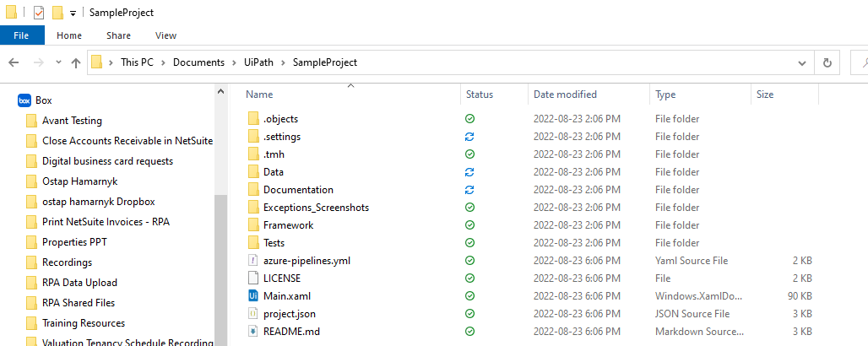
Task: Click the Tests folder icon
Action: 253,242
